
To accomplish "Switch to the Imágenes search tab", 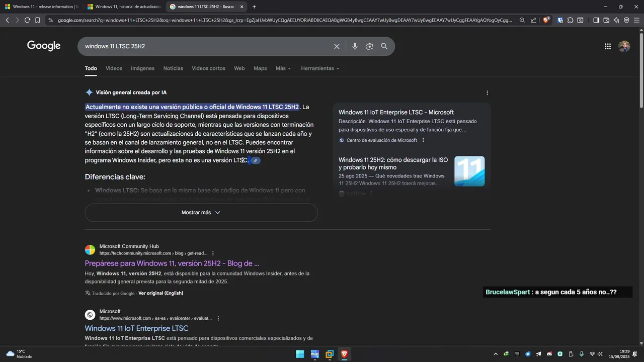I will point(142,68).
